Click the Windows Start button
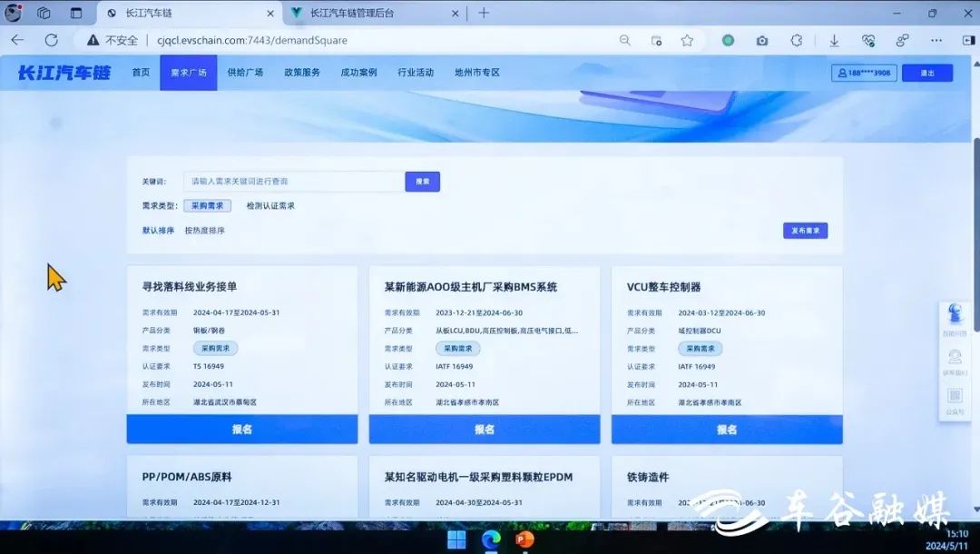The width and height of the screenshot is (980, 554). tap(456, 539)
